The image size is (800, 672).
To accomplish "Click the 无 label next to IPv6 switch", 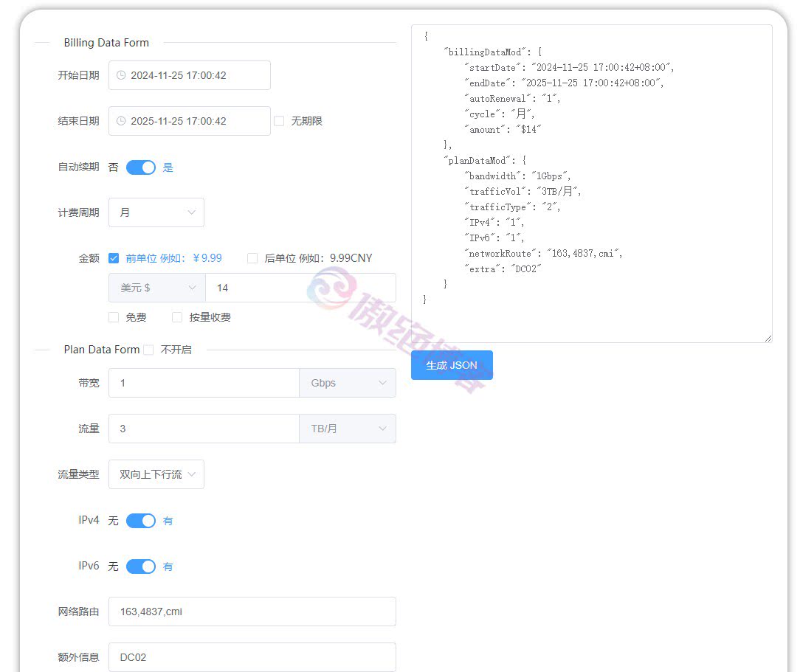I will coord(113,567).
